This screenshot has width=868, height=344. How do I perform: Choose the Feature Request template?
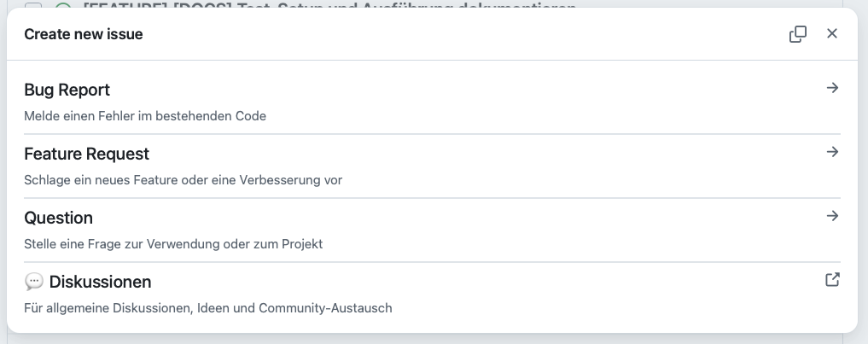87,154
